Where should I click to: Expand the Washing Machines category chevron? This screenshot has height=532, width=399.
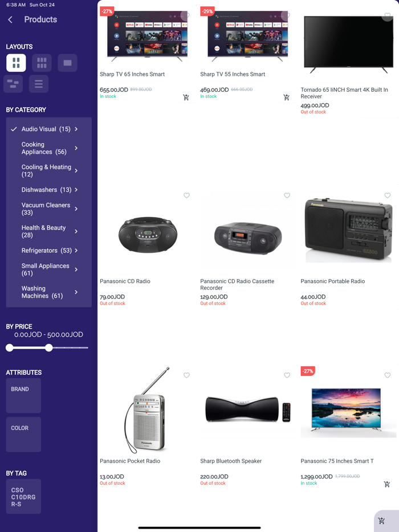tap(76, 292)
